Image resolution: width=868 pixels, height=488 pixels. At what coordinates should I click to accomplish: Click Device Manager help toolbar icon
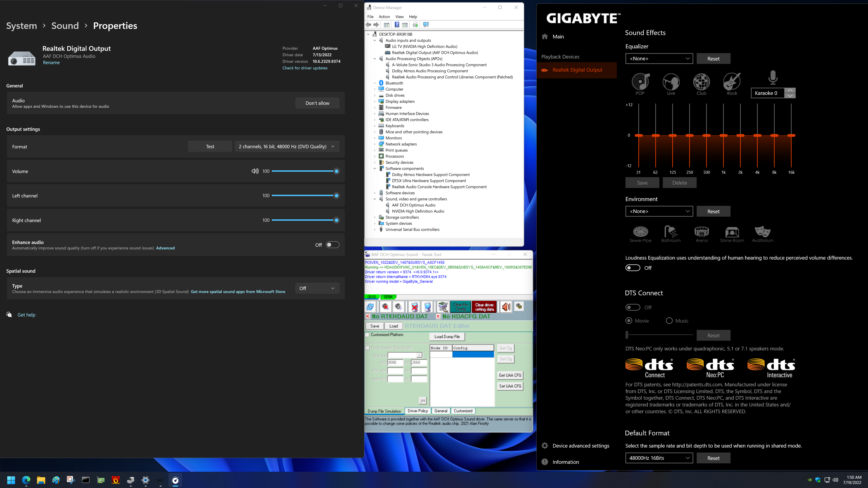(x=397, y=25)
